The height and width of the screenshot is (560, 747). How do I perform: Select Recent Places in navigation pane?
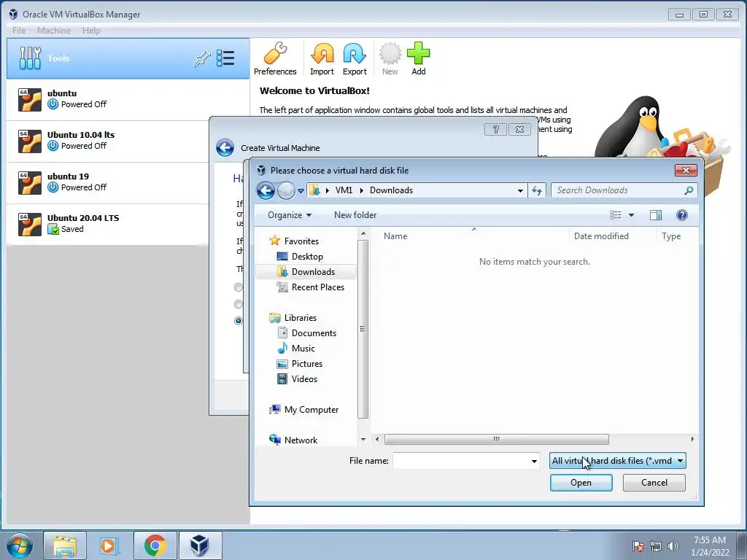point(317,287)
